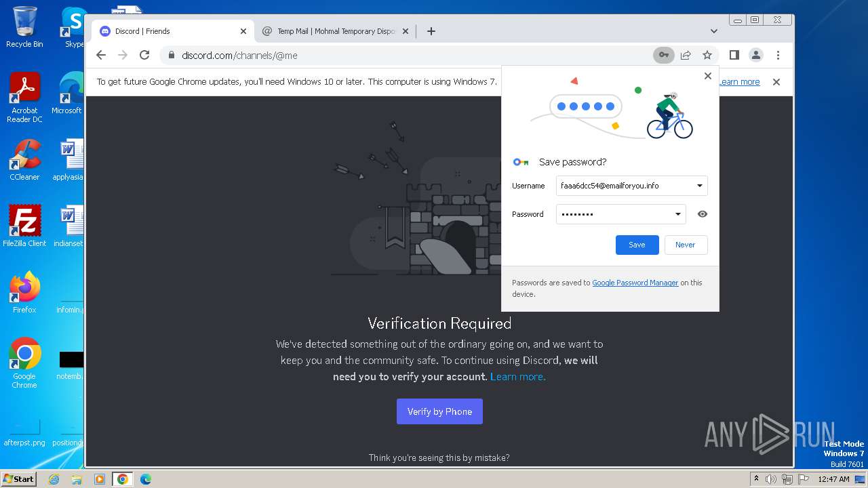Open the Chrome three-dot menu

[778, 55]
